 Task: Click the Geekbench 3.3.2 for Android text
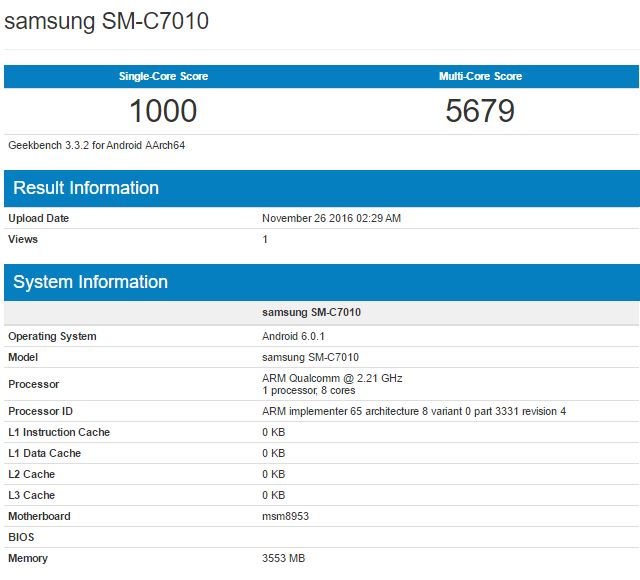point(97,145)
